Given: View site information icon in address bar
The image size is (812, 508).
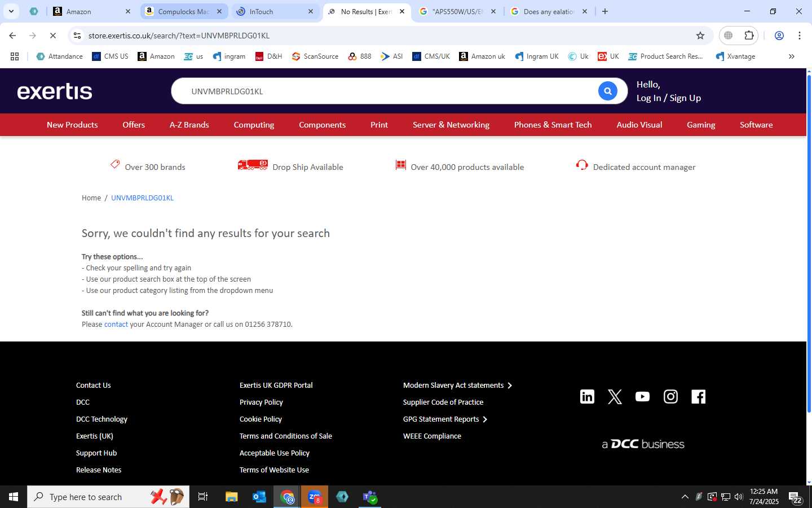Looking at the screenshot, I should [77, 36].
